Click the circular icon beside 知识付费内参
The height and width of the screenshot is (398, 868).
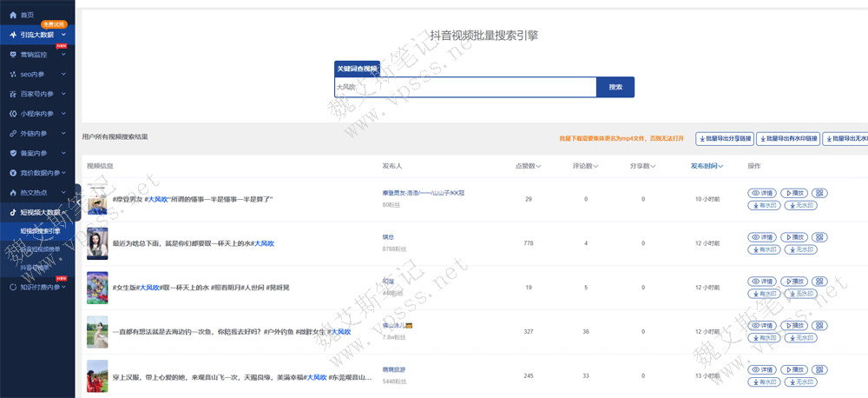(x=13, y=287)
